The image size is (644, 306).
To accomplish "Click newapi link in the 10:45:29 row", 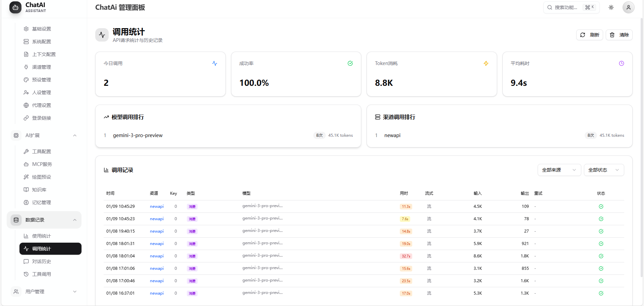I will [x=157, y=206].
